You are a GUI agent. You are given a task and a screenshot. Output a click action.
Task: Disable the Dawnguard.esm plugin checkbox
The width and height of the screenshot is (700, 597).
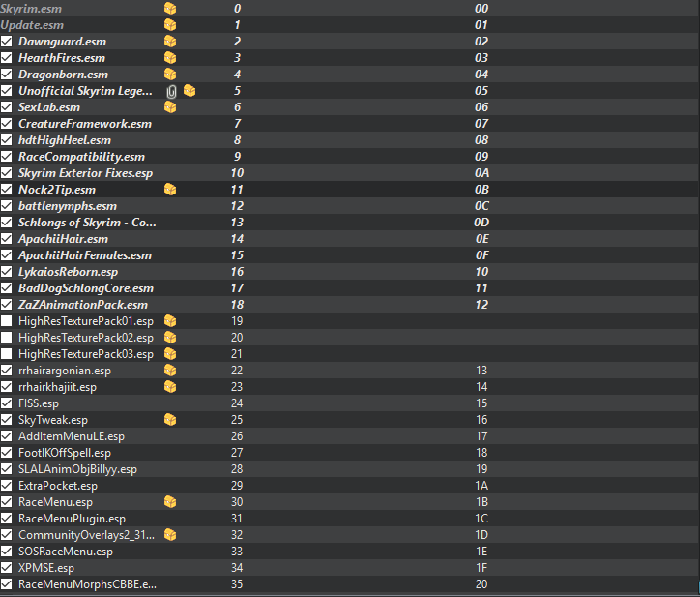[6, 42]
